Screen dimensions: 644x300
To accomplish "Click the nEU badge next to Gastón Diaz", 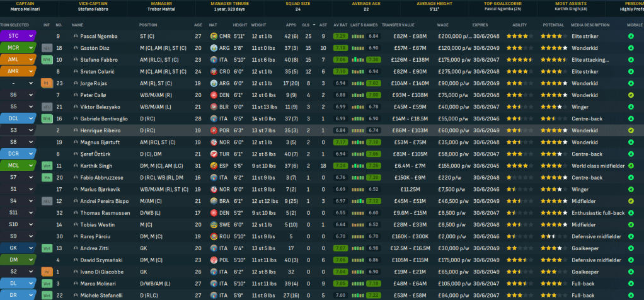I will (x=47, y=47).
